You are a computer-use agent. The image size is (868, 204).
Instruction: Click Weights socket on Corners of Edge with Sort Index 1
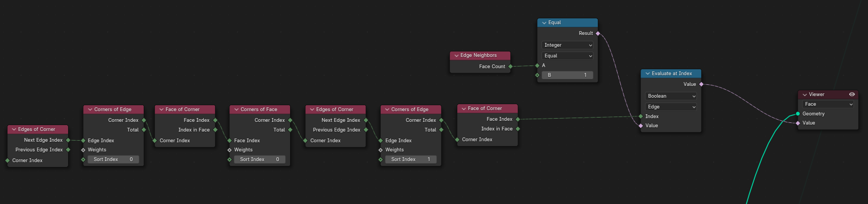click(x=381, y=150)
